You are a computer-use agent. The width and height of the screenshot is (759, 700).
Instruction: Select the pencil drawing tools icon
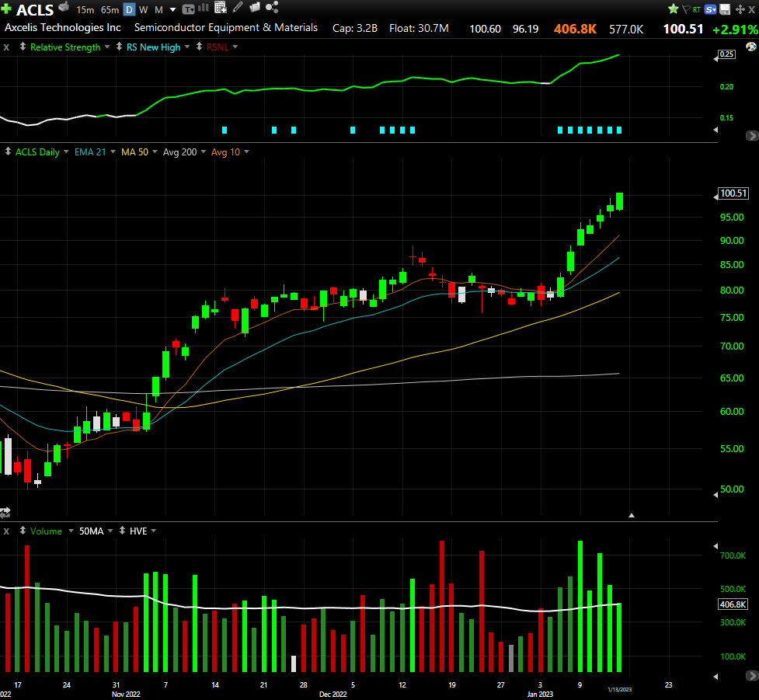(x=238, y=7)
